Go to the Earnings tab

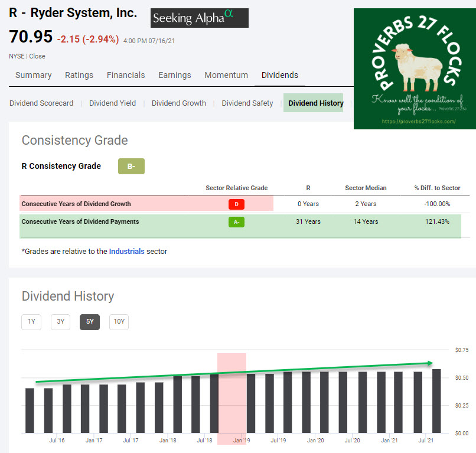coord(175,75)
